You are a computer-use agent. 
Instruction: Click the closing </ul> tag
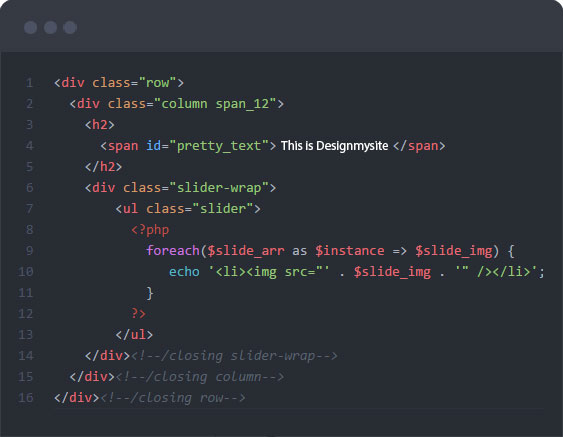click(134, 335)
